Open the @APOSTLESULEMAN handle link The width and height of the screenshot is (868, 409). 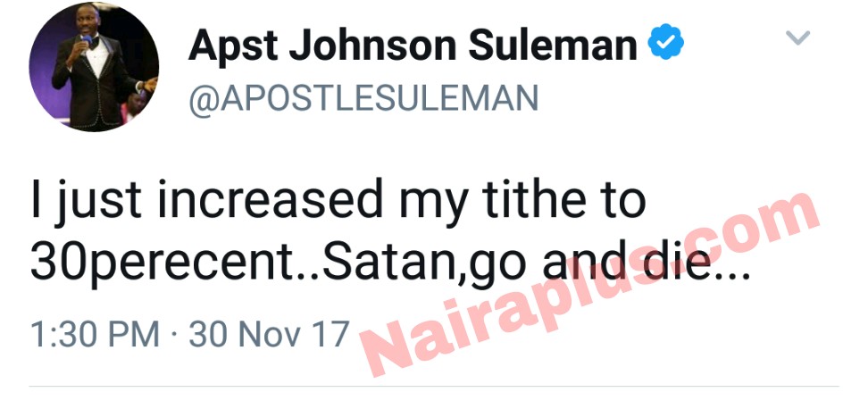tap(363, 98)
